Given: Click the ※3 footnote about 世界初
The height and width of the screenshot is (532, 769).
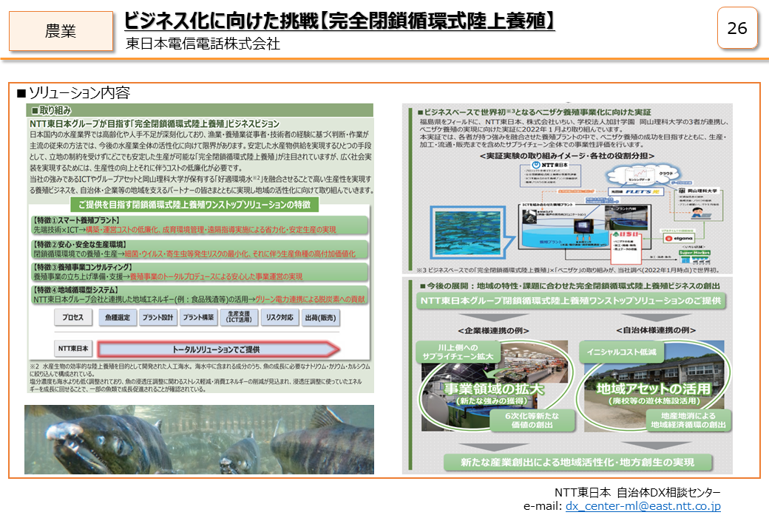Looking at the screenshot, I should tap(567, 270).
